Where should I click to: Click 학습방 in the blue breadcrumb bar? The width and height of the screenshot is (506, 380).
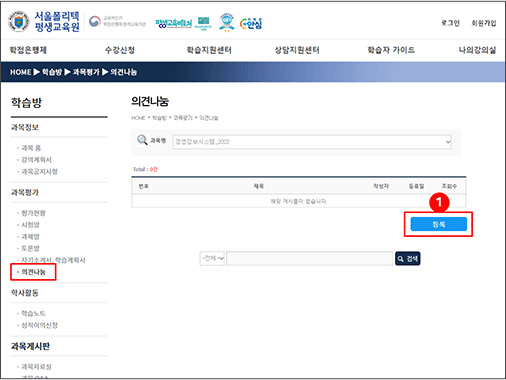(x=52, y=72)
